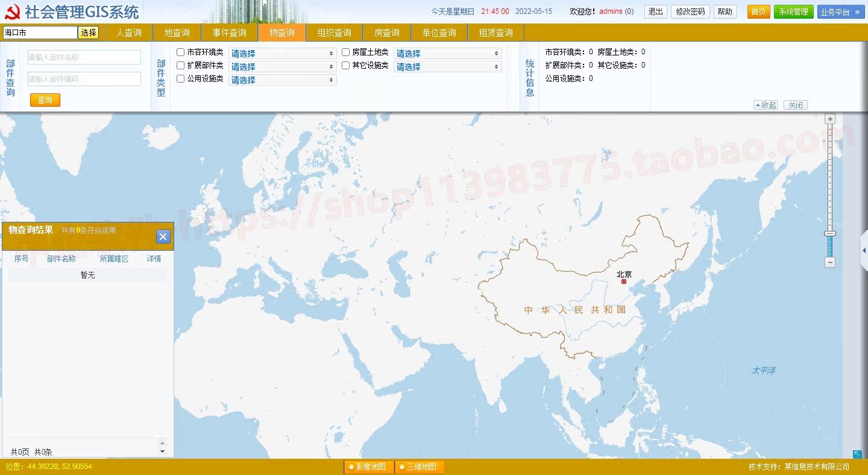868x475 pixels.
Task: Focus the 部件名称 input field
Action: [84, 57]
